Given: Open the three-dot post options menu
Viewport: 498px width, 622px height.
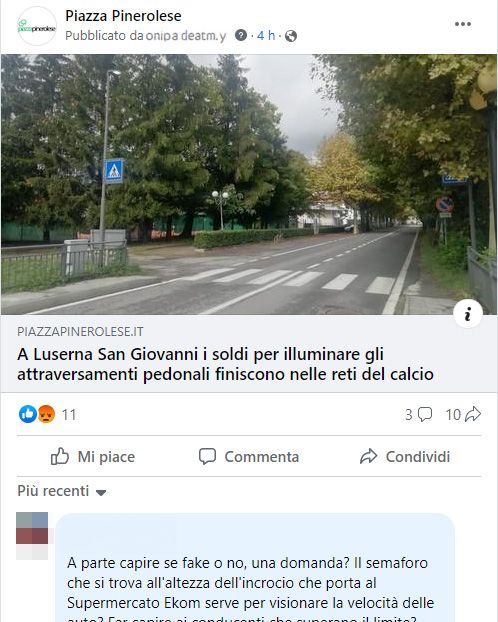Looking at the screenshot, I should [x=463, y=24].
